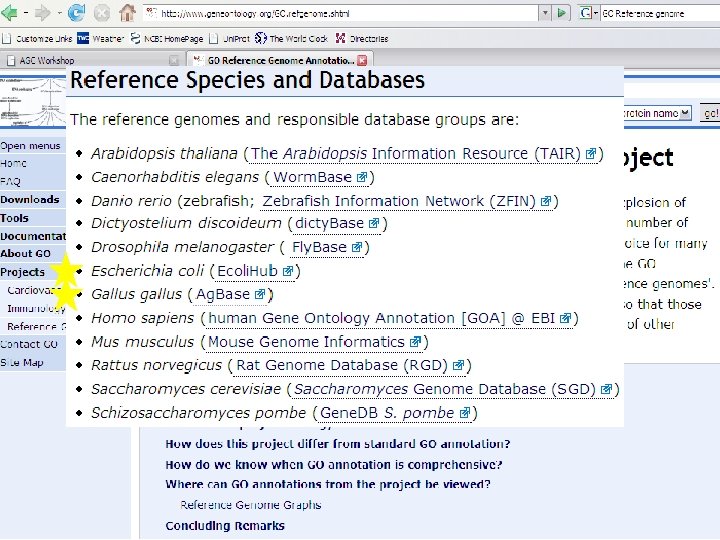Click the go! search button

click(710, 113)
